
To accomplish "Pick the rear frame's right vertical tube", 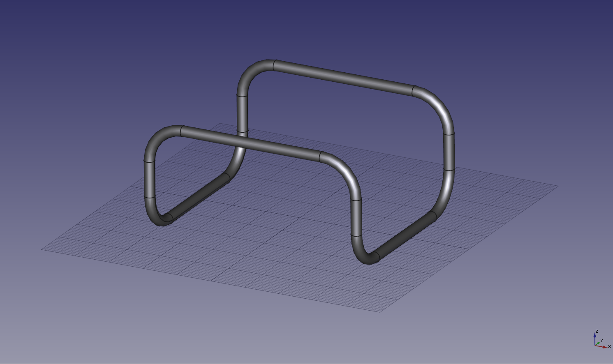I will (x=449, y=152).
